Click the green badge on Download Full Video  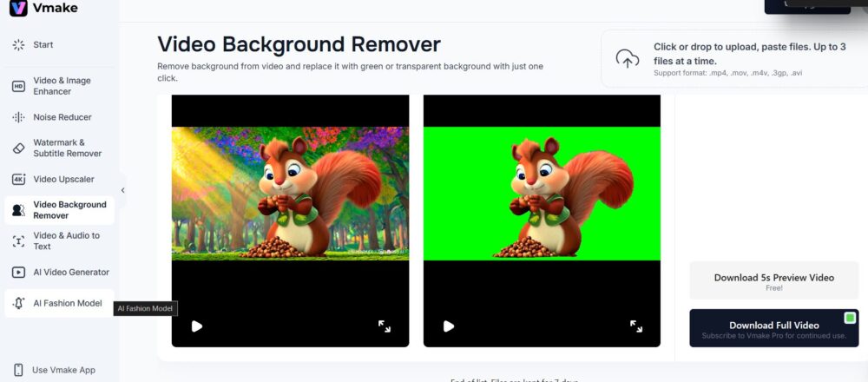tap(850, 318)
